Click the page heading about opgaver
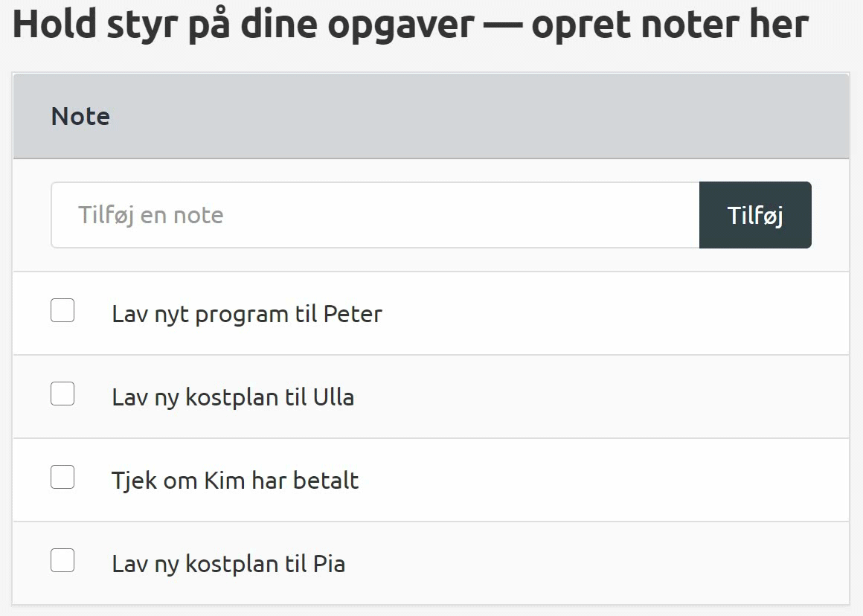 (x=410, y=24)
